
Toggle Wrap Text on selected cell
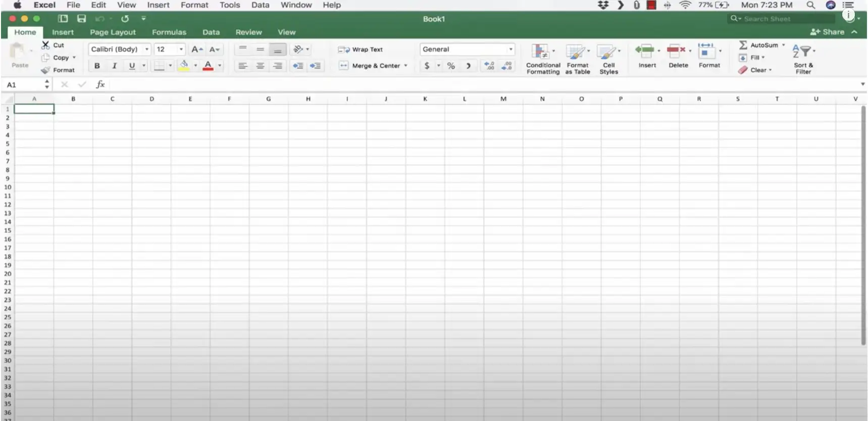click(x=361, y=50)
